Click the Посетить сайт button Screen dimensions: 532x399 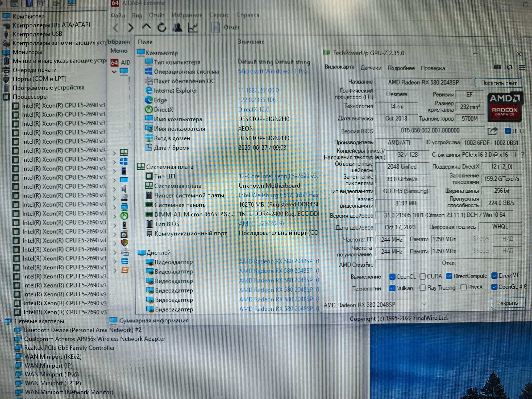click(499, 83)
